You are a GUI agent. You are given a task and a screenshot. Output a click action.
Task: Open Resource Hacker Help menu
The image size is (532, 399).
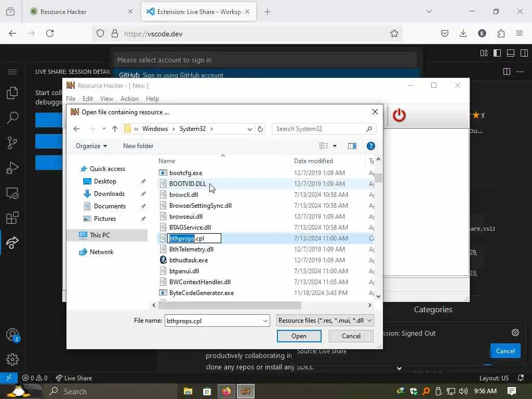(152, 99)
